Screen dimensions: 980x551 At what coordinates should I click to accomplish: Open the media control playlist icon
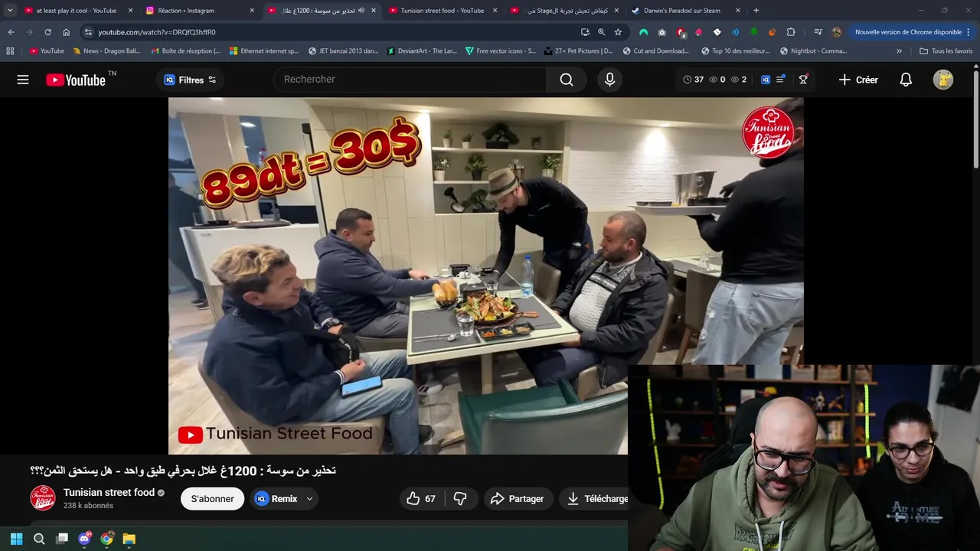pyautogui.click(x=818, y=32)
